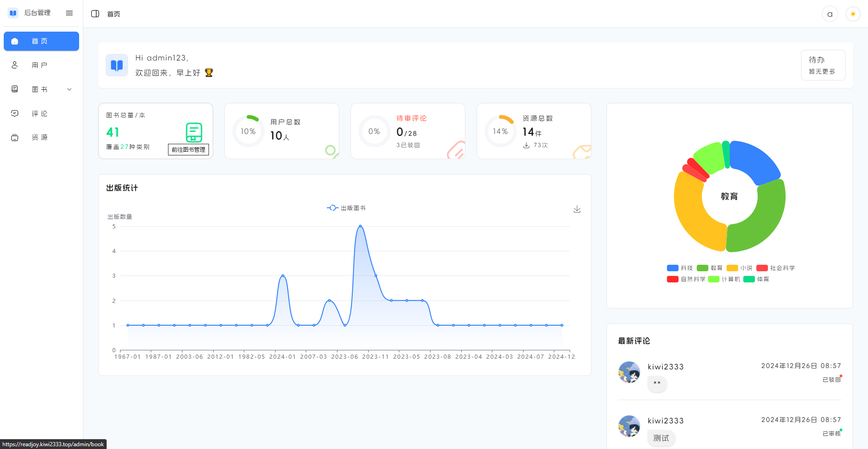The height and width of the screenshot is (449, 868).
Task: Open 评论 page in sidebar
Action: point(41,114)
